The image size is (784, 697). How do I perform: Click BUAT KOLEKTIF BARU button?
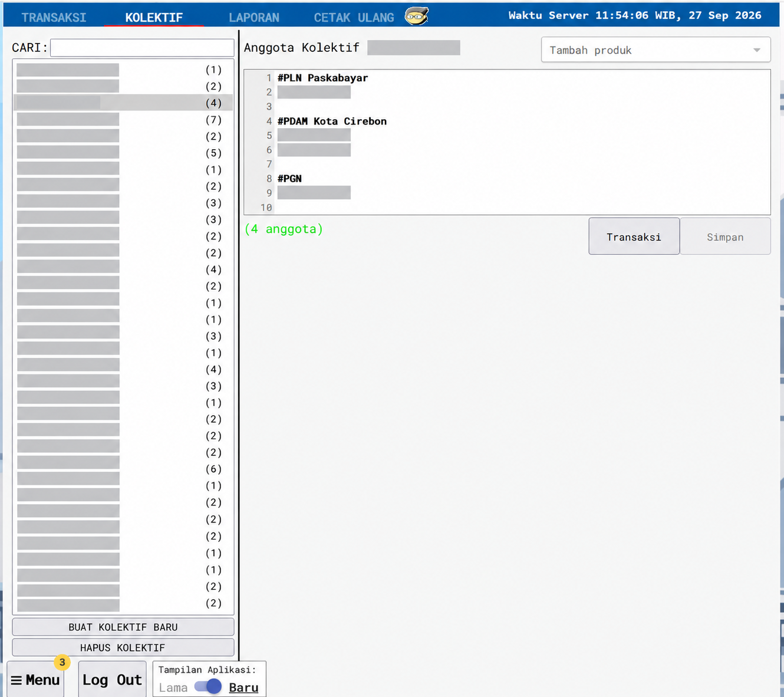123,627
